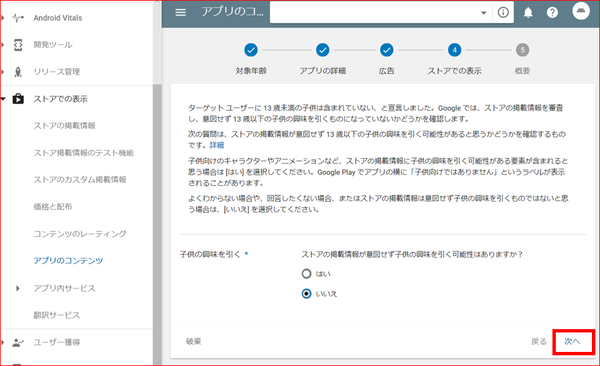
Task: Click the アプリのコ... page title
Action: click(x=232, y=12)
